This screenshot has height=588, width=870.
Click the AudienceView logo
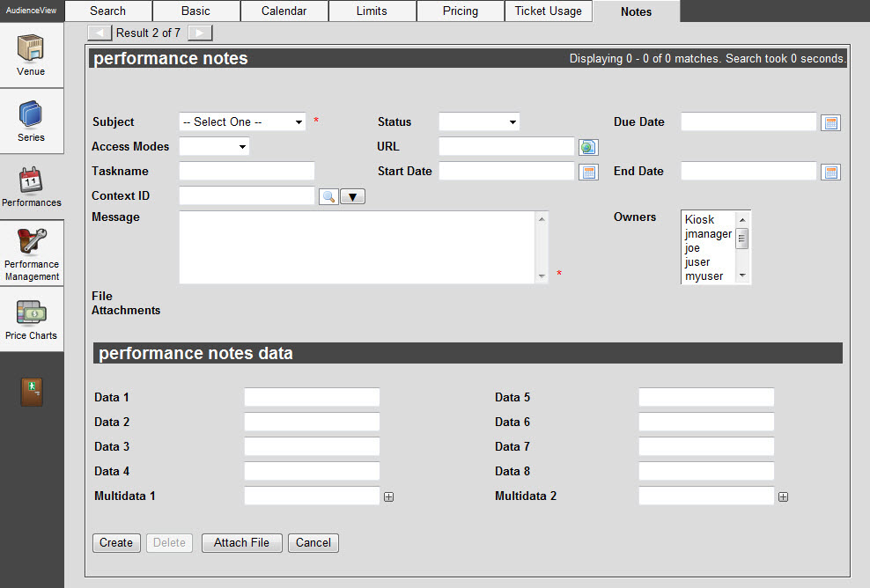[32, 11]
